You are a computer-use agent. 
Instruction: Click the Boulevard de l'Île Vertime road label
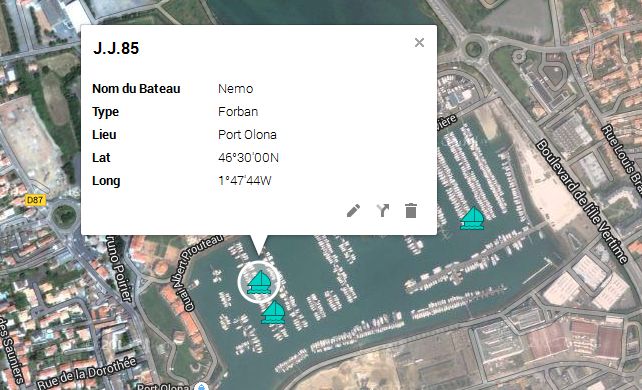point(582,201)
